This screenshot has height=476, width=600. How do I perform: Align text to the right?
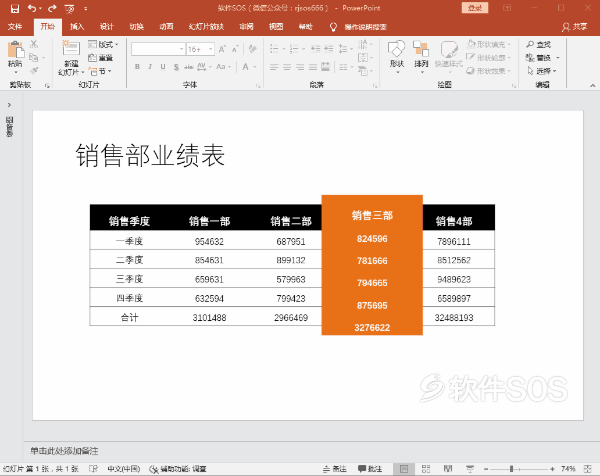300,67
